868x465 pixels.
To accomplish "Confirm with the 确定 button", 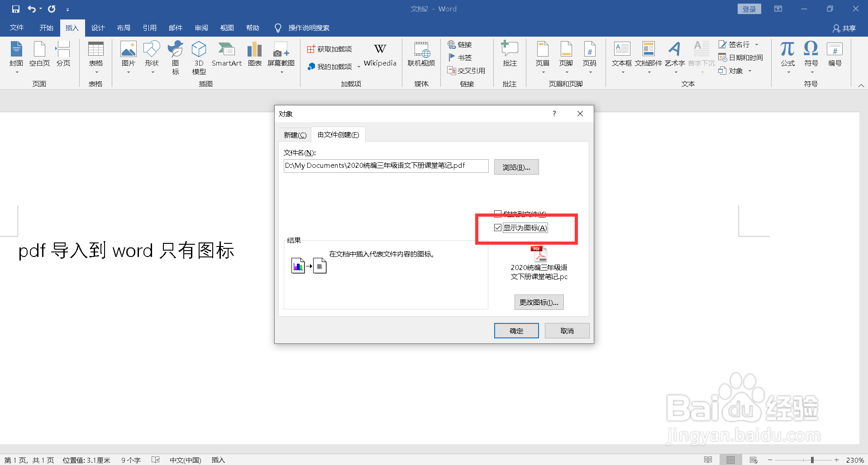I will click(516, 331).
